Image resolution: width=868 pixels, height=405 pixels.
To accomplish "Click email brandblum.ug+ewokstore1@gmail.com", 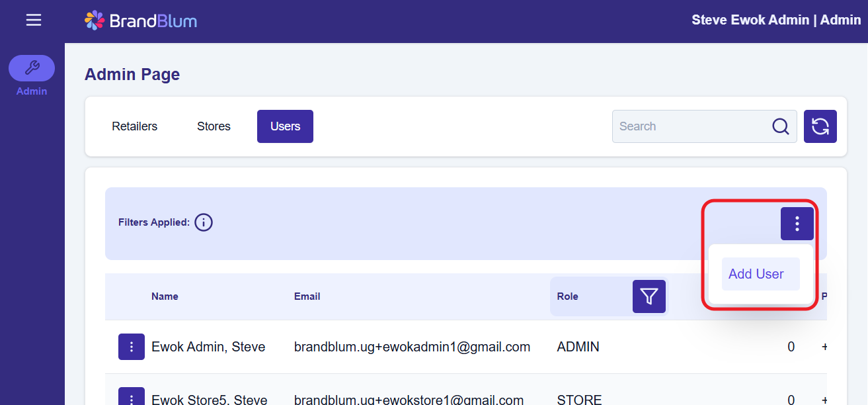I will [x=409, y=400].
